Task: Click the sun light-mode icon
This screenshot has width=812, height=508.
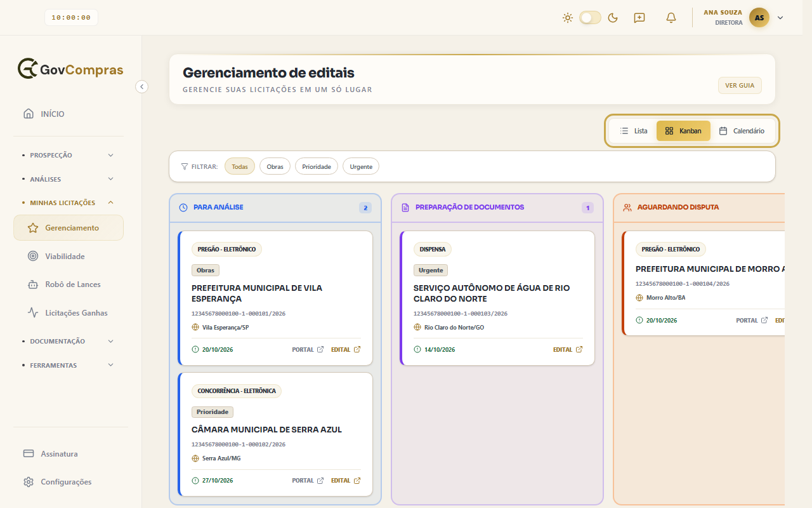Action: pyautogui.click(x=568, y=18)
